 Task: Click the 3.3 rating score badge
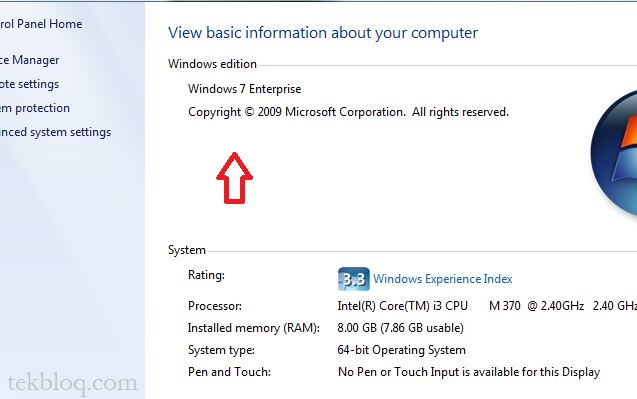pyautogui.click(x=353, y=279)
